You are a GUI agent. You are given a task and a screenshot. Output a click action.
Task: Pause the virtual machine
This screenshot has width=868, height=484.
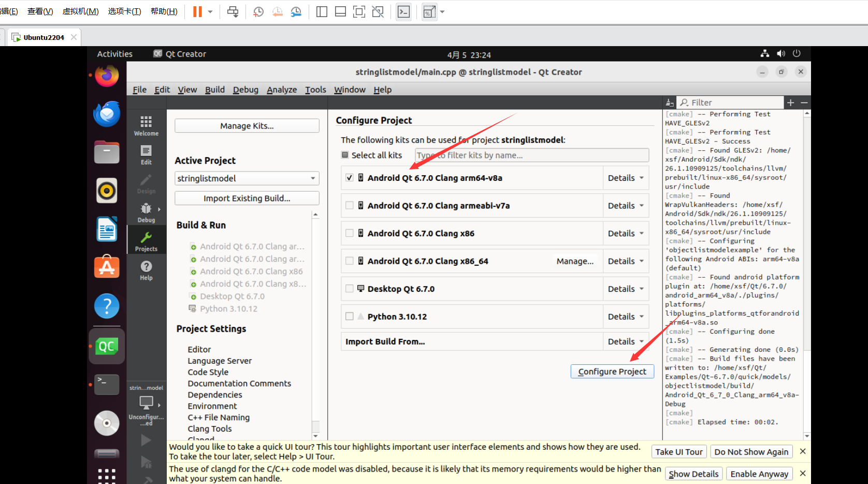(x=197, y=12)
